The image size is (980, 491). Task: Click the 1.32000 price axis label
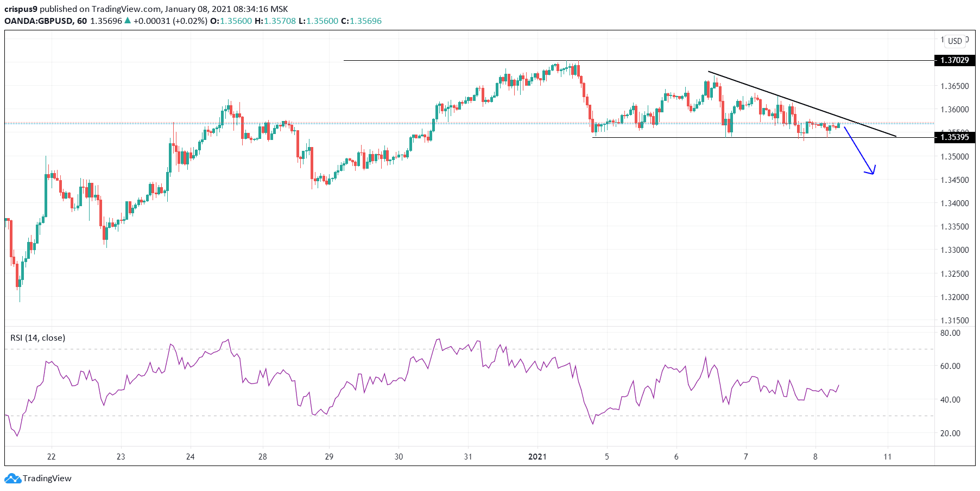point(954,297)
